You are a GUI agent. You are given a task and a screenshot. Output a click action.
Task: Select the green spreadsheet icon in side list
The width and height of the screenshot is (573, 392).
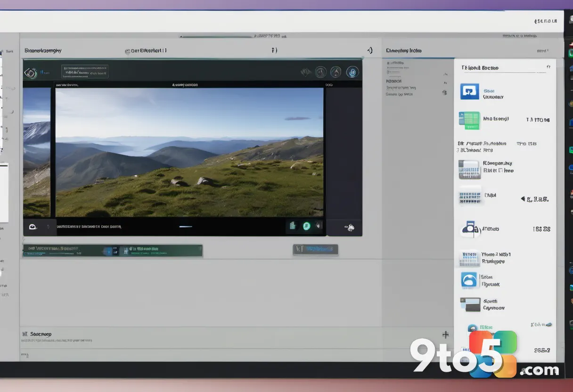(469, 121)
